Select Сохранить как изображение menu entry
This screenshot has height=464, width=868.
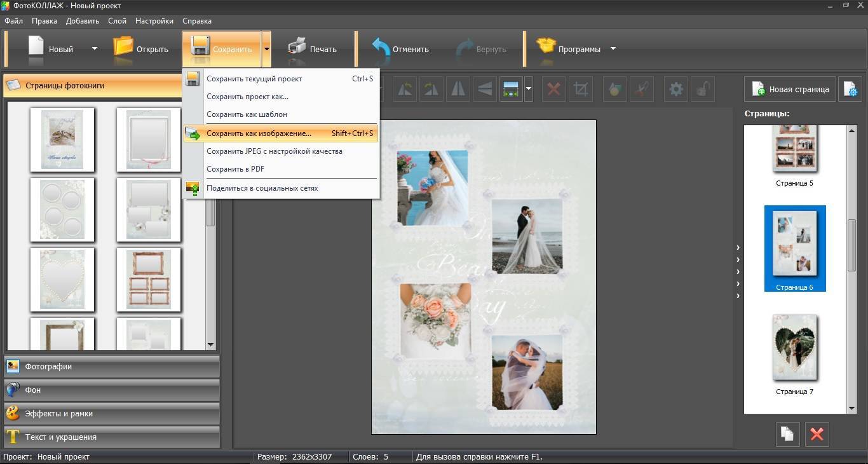259,133
